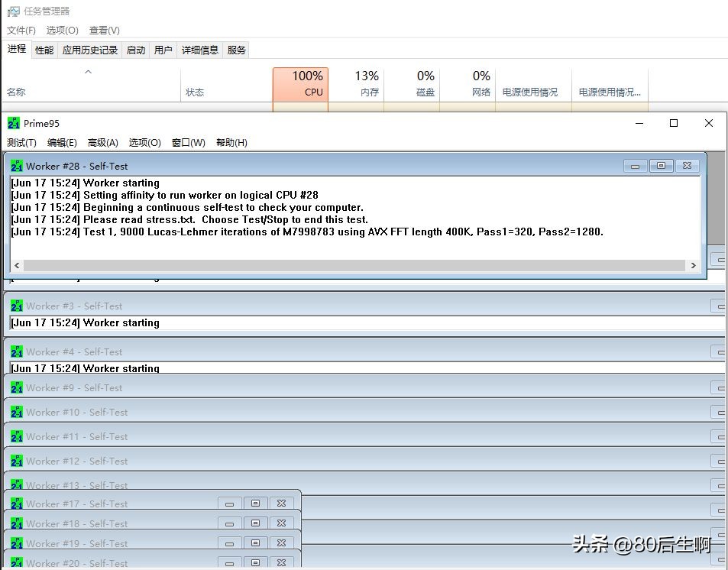Image resolution: width=728 pixels, height=570 pixels.
Task: Open Prime95 窗口(W) menu
Action: point(188,143)
